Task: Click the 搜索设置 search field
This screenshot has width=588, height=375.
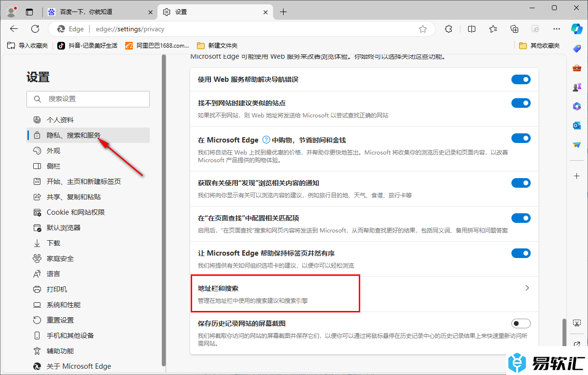Action: 88,99
